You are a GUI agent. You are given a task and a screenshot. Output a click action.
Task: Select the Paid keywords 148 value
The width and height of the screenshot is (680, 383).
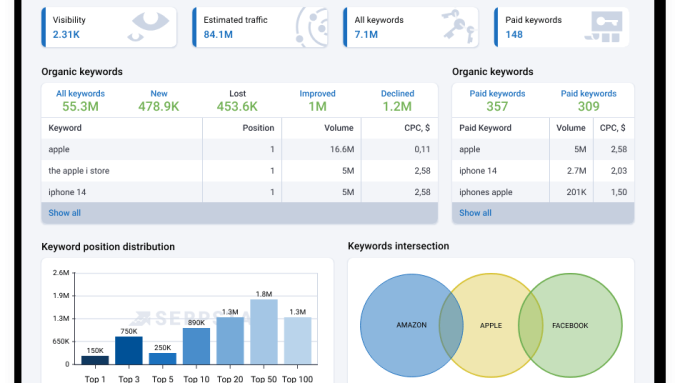coord(514,34)
